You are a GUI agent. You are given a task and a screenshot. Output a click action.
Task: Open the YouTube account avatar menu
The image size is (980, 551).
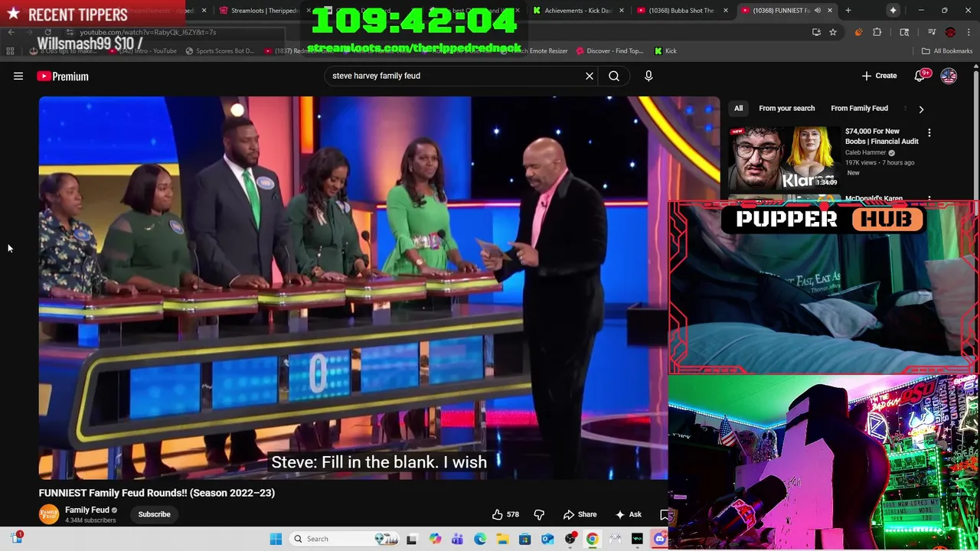coord(949,76)
